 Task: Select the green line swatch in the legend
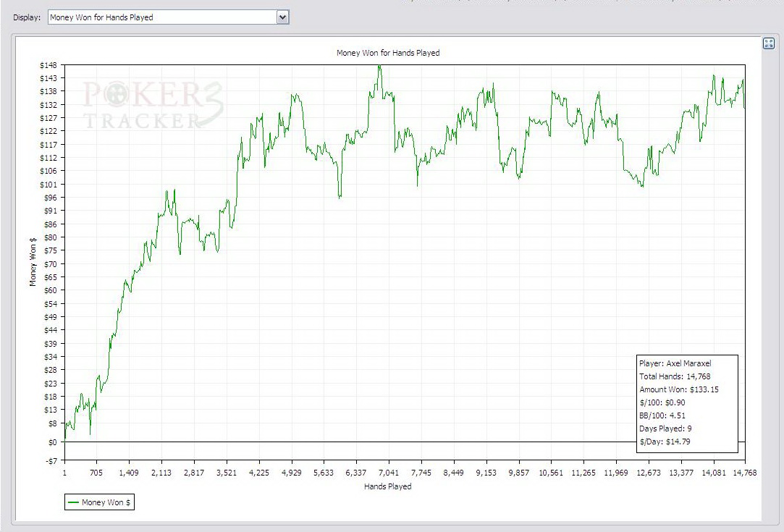click(73, 502)
